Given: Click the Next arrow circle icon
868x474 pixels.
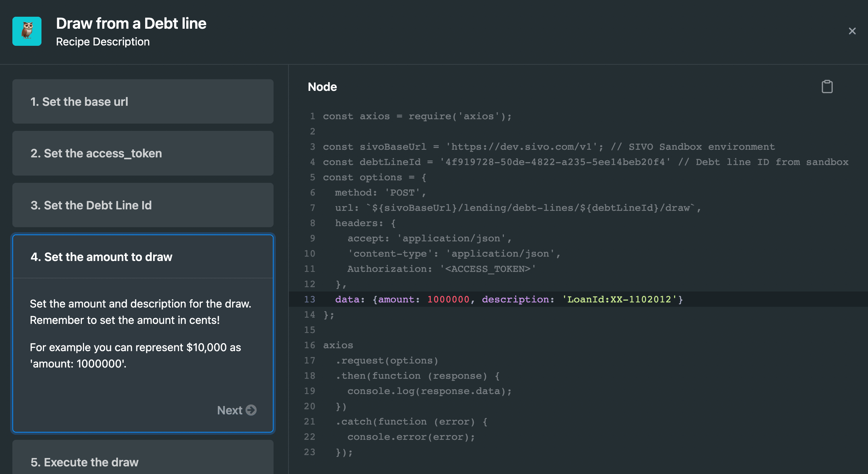Looking at the screenshot, I should pyautogui.click(x=251, y=410).
